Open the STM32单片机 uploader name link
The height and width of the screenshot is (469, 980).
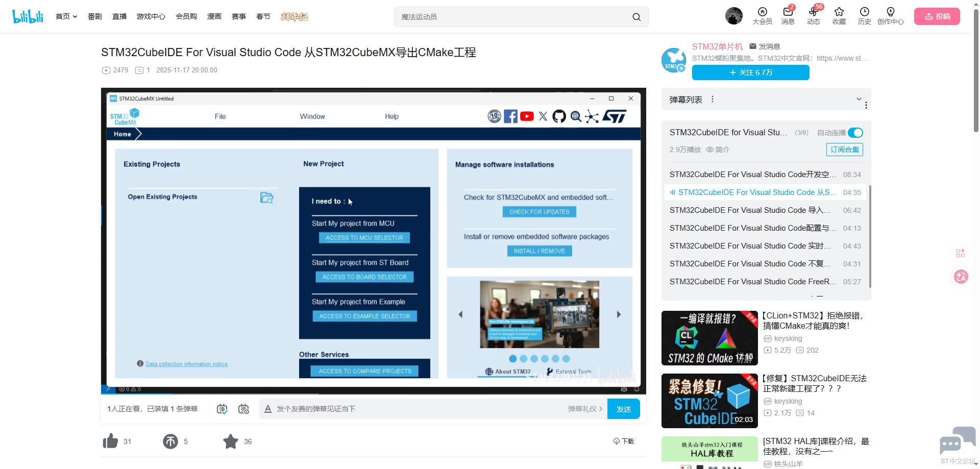[718, 46]
